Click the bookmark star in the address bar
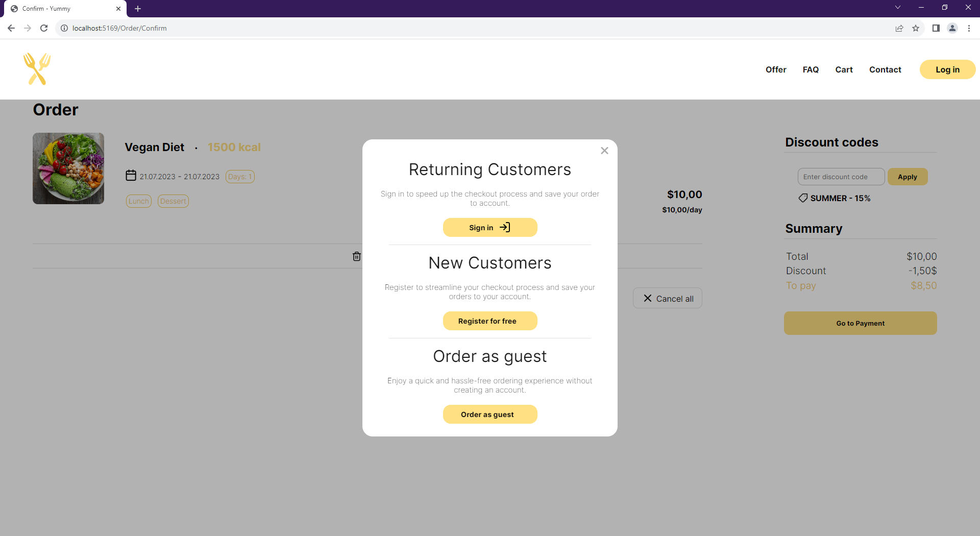Image resolution: width=980 pixels, height=536 pixels. point(916,28)
